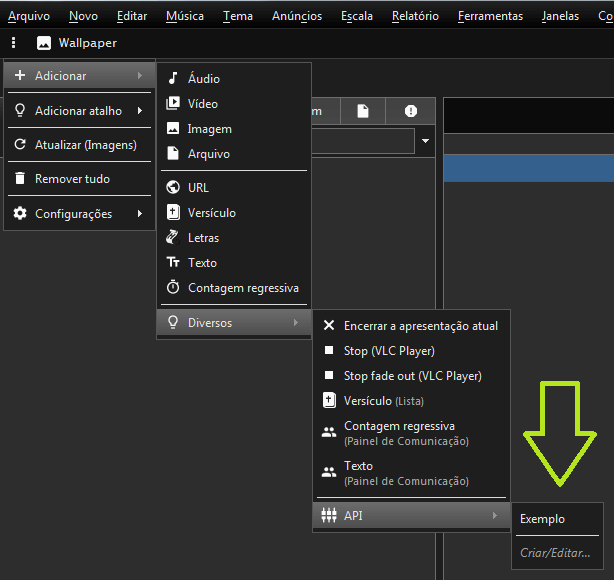The image size is (614, 580).
Task: Open the document tab icon in panel
Action: pos(363,111)
